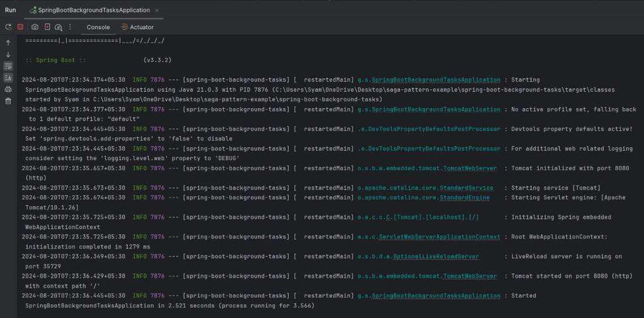Click the version text (v3.3.2)
Image resolution: width=644 pixels, height=318 pixels.
[x=157, y=60]
